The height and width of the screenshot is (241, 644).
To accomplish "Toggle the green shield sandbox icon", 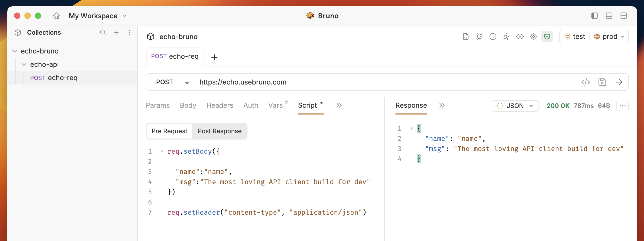I will click(x=547, y=37).
